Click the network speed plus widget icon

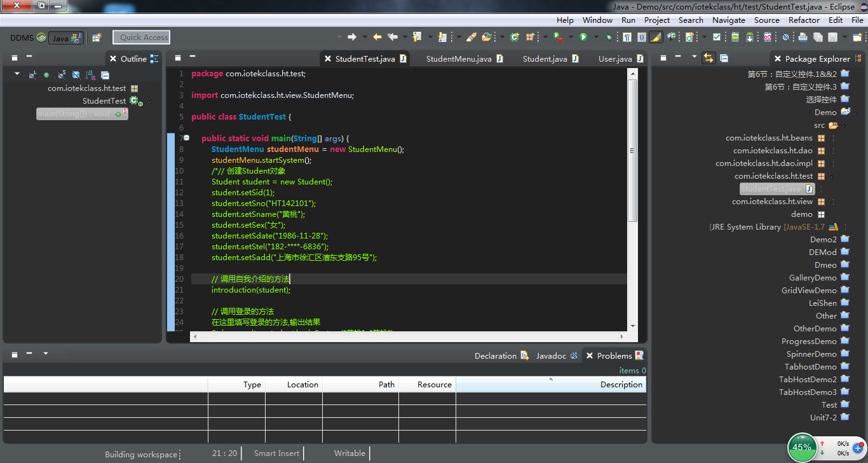pyautogui.click(x=858, y=448)
